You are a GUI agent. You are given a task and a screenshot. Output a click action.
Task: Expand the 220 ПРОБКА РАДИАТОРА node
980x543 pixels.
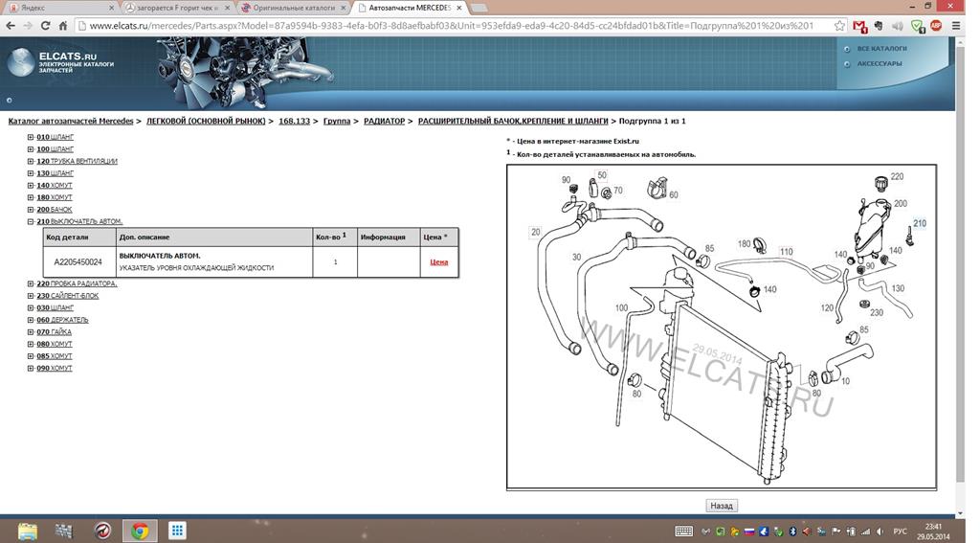[31, 283]
